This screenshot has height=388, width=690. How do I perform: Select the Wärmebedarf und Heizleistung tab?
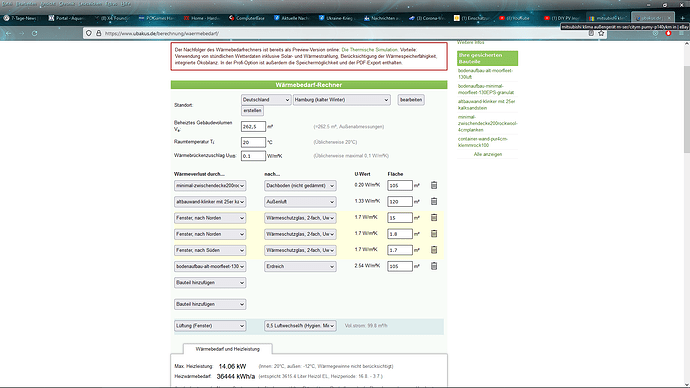228,349
